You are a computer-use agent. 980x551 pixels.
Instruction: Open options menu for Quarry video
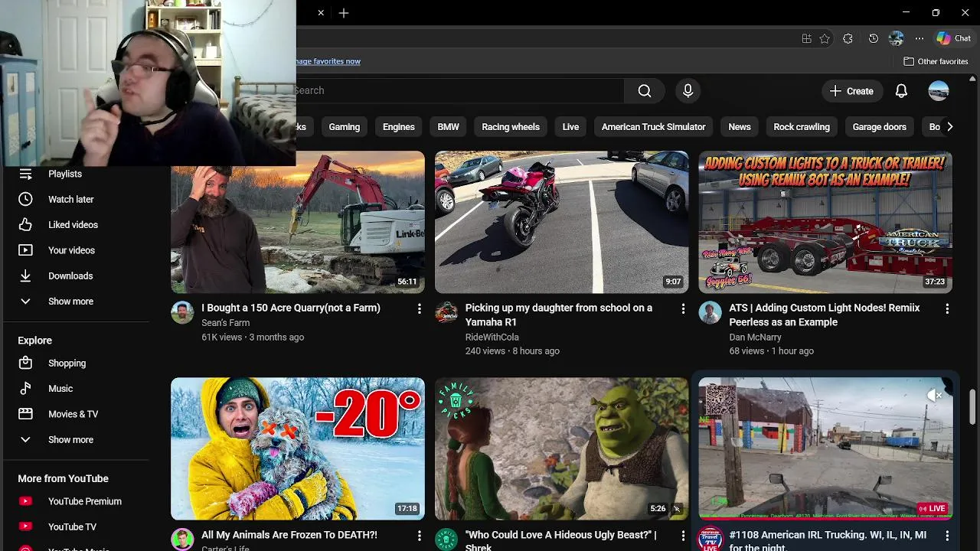pos(419,308)
